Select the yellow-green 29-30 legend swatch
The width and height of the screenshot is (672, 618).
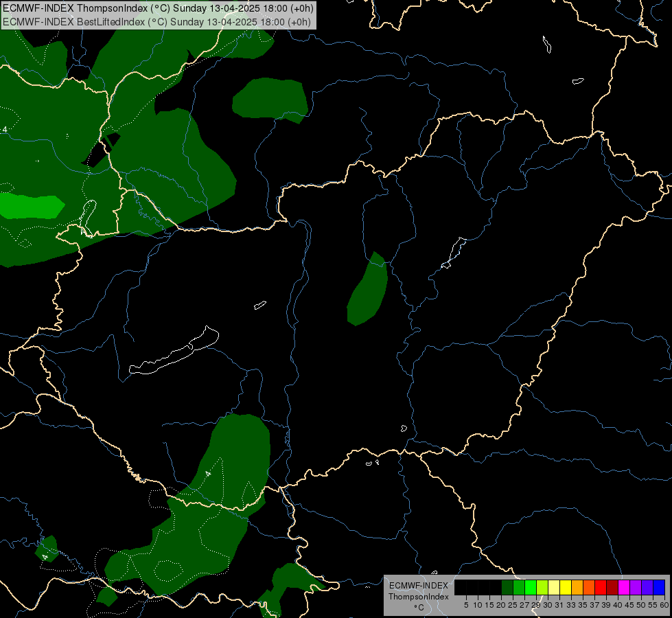[x=542, y=587]
